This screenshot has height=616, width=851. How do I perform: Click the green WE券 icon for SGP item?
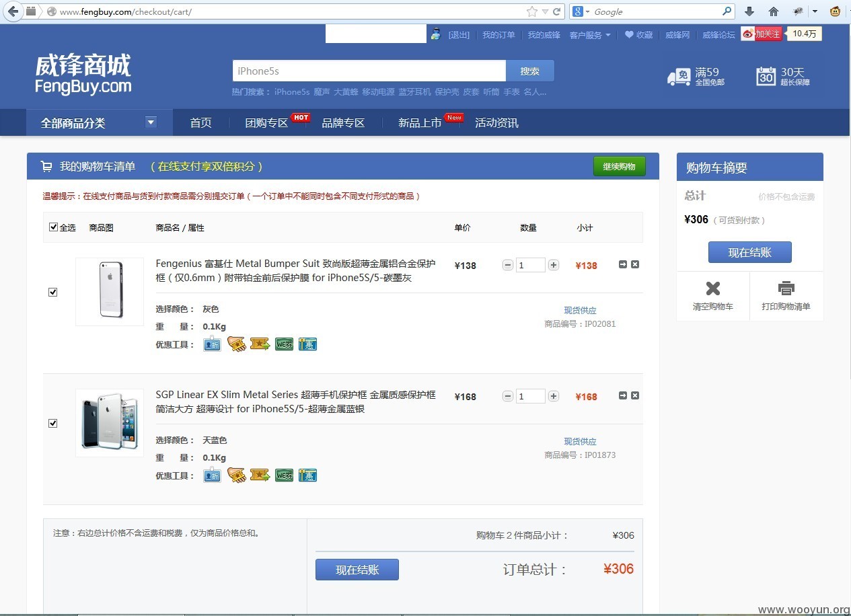point(284,475)
